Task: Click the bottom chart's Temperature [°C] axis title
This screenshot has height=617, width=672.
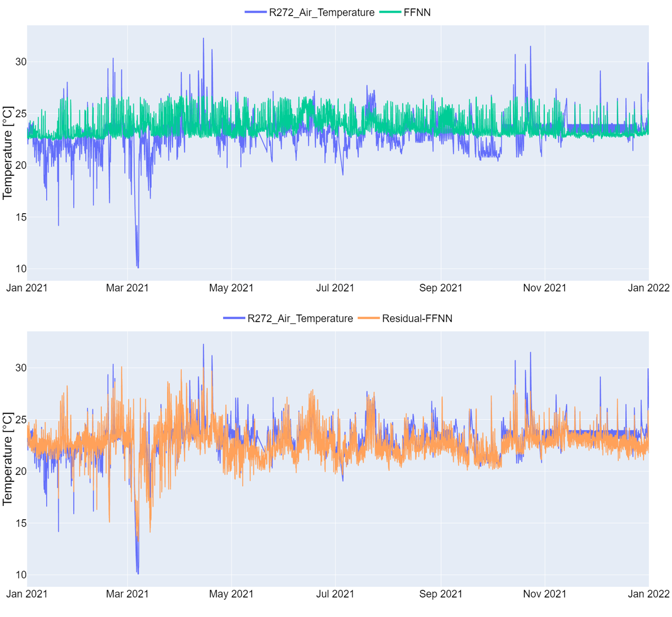Action: (8, 459)
